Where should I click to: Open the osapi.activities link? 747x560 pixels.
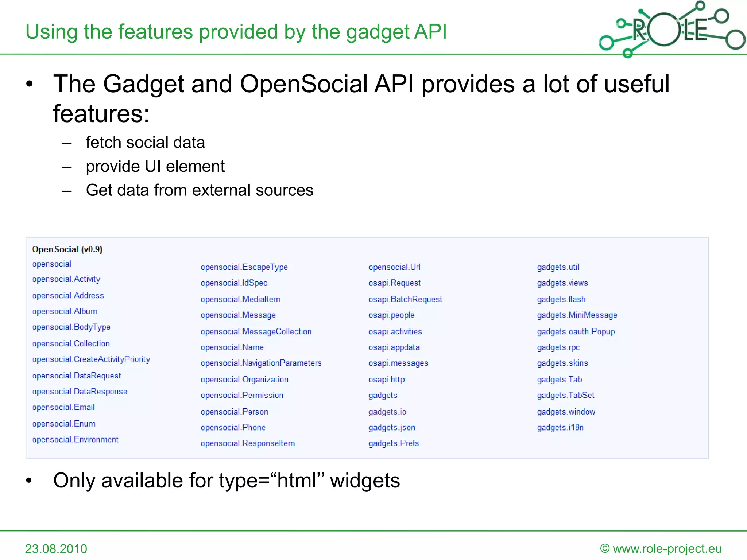pyautogui.click(x=395, y=331)
